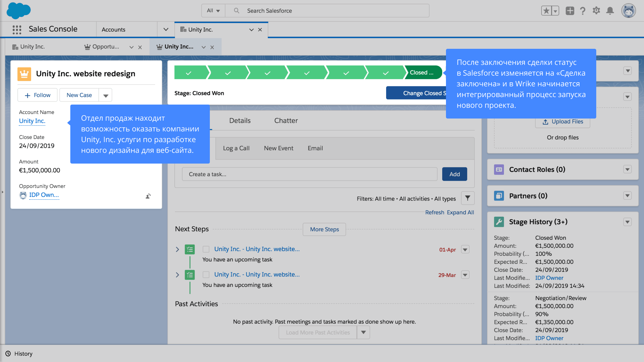Click the History clock icon in the footer

(8, 353)
